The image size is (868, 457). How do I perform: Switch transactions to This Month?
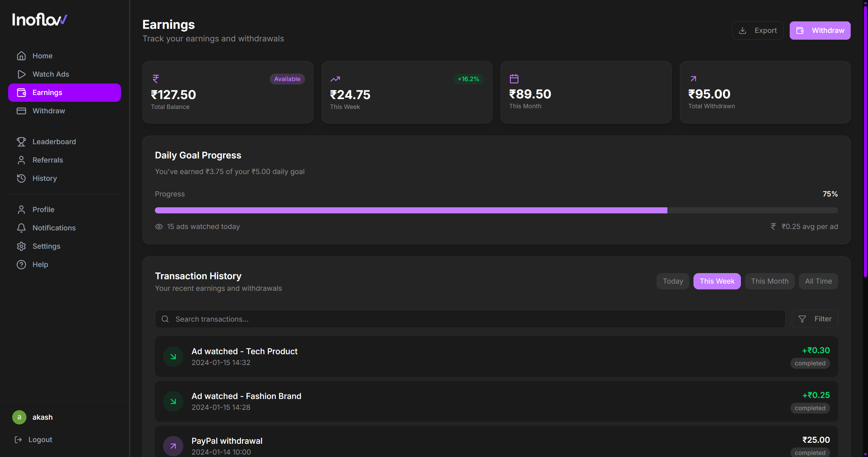tap(769, 281)
